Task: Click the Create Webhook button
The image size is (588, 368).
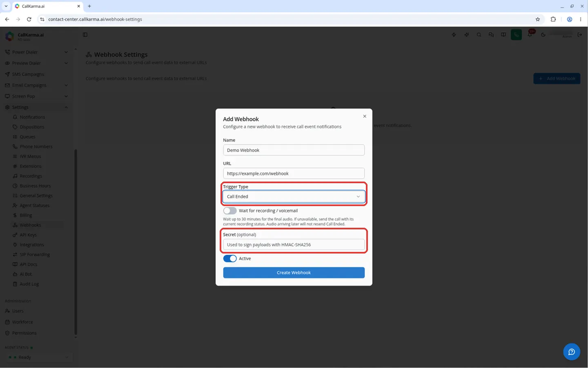Action: pyautogui.click(x=294, y=273)
